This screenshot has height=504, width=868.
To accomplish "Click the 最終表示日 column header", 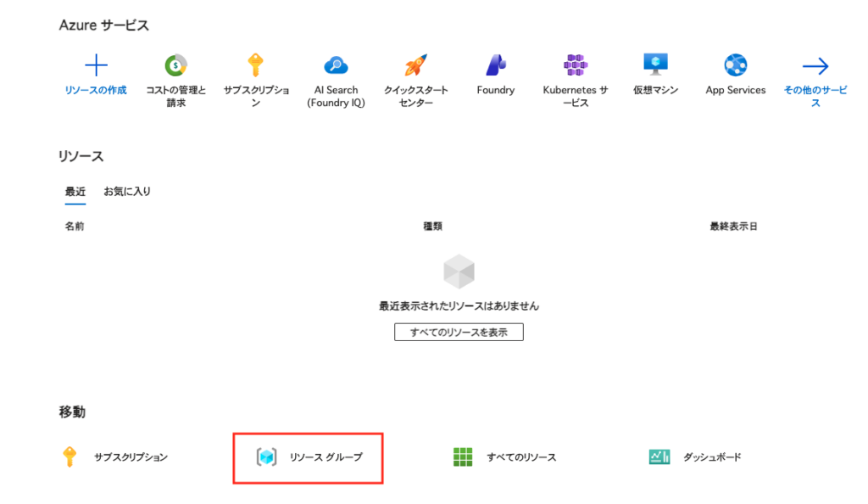I will [733, 226].
